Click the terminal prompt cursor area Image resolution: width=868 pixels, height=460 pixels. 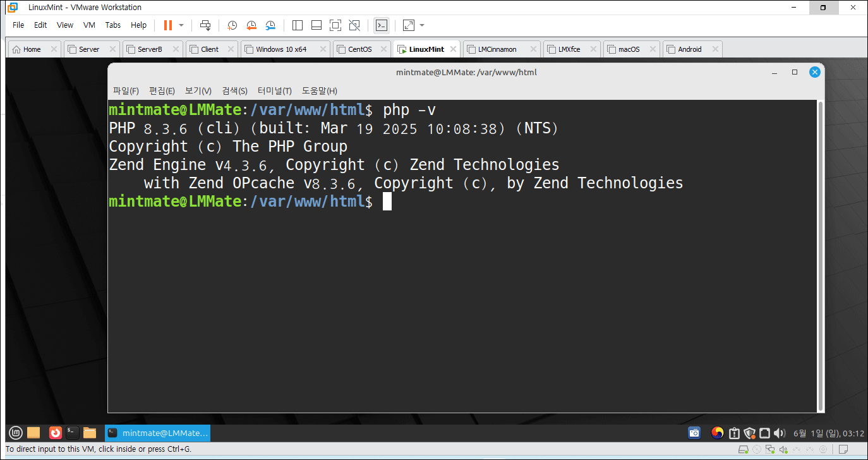tap(387, 202)
